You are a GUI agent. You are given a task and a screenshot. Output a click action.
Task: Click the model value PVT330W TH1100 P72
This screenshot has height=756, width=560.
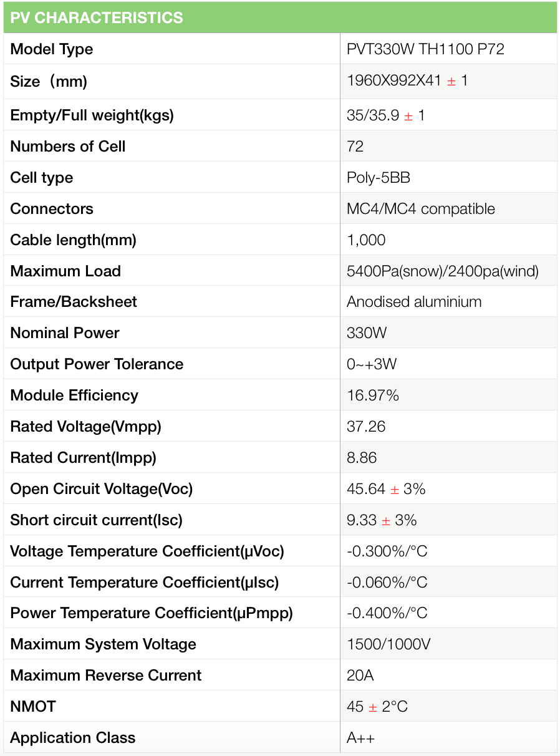(425, 49)
